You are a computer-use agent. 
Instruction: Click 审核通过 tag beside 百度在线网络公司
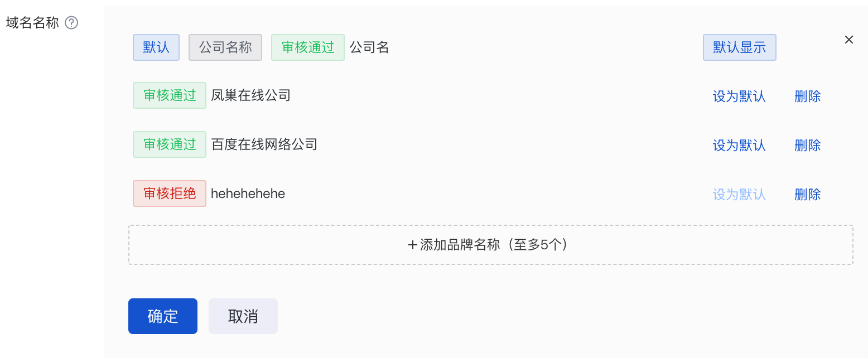170,144
